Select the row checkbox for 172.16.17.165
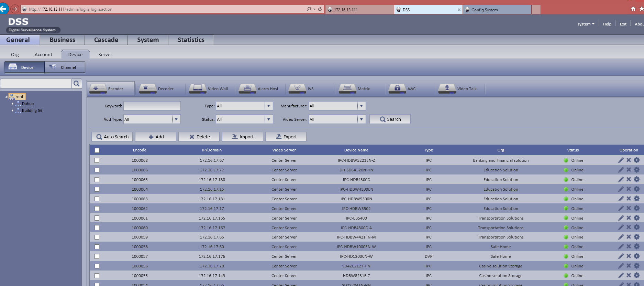The width and height of the screenshot is (644, 286). tap(97, 218)
